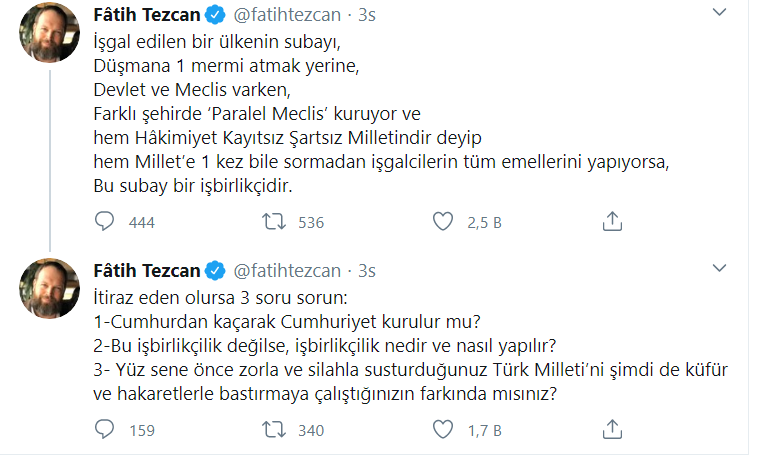
Task: Like the second tweet with 1,7 B likes
Action: pyautogui.click(x=442, y=430)
